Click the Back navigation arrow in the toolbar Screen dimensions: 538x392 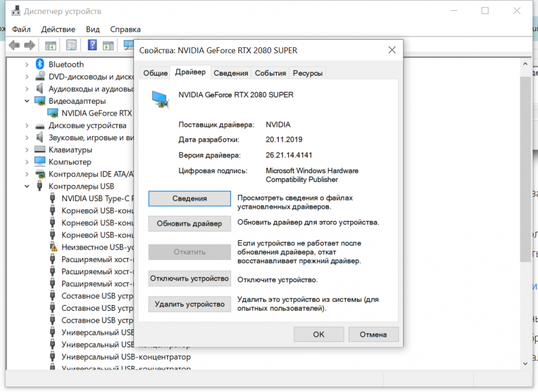tap(13, 45)
